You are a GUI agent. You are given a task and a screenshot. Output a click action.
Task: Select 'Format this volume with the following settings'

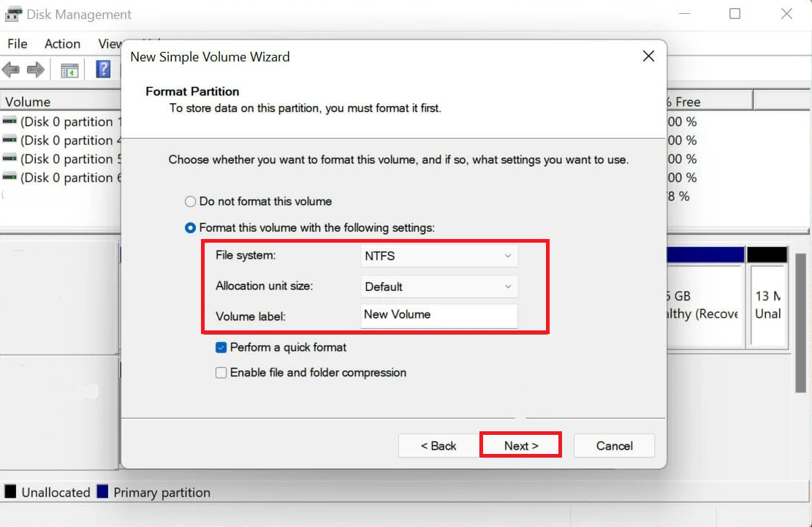[190, 228]
